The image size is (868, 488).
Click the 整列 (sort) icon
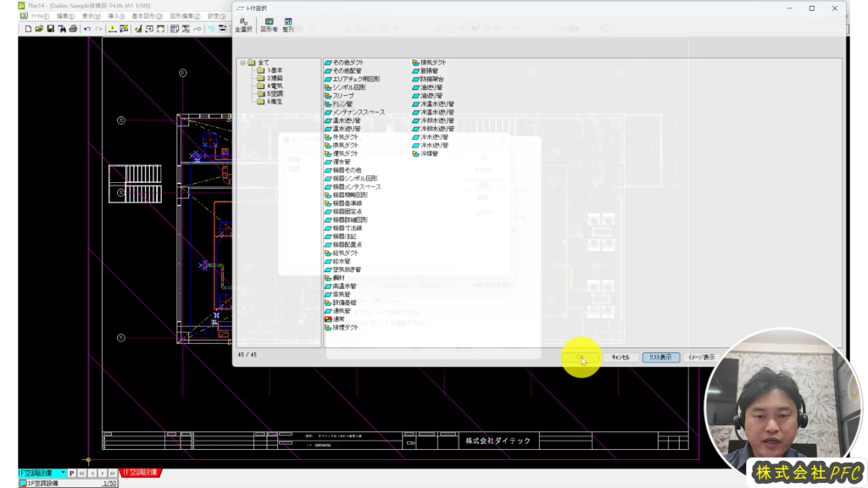click(288, 24)
